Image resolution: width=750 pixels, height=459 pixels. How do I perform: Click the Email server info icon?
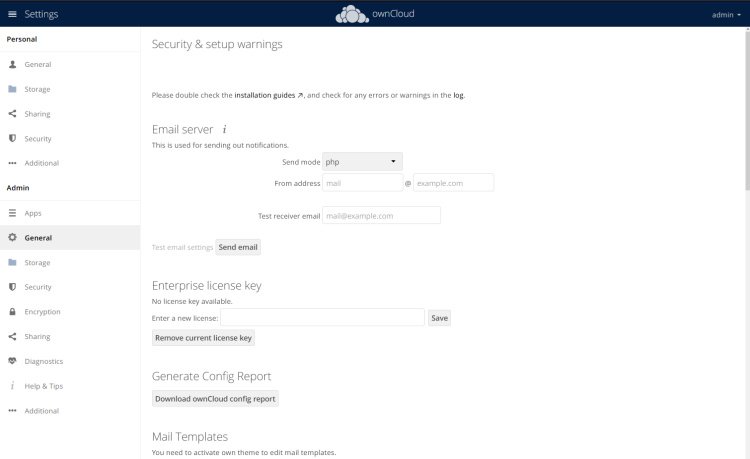pyautogui.click(x=225, y=129)
